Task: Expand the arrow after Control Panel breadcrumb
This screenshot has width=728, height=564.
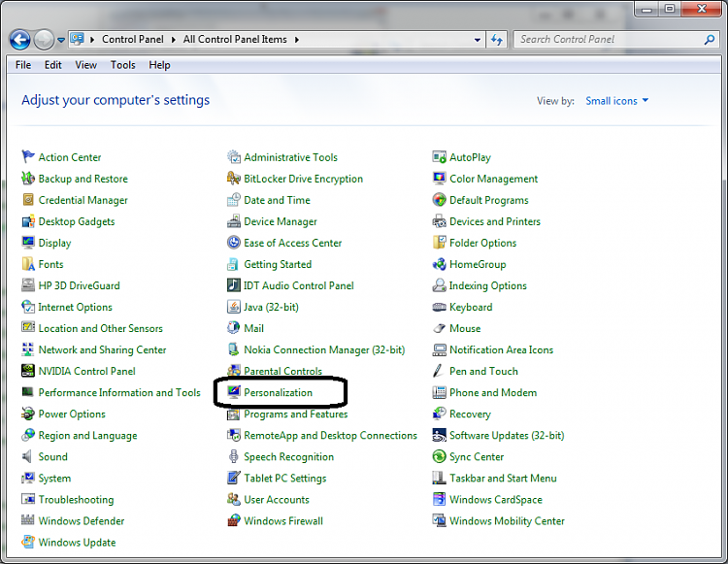Action: 173,40
